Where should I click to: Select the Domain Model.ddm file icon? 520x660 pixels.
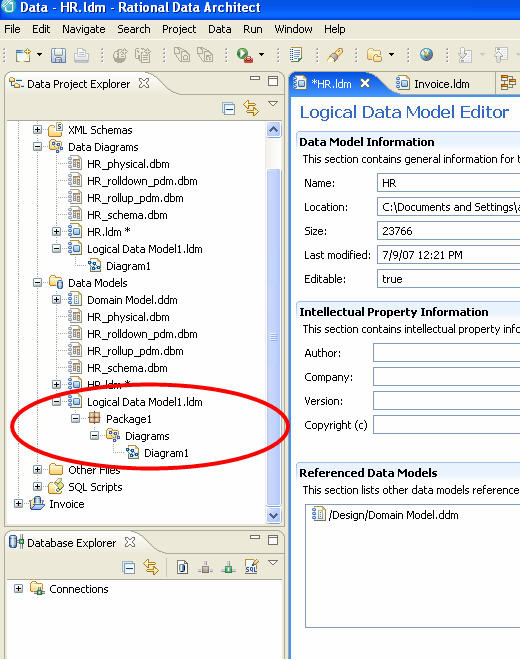coord(75,300)
